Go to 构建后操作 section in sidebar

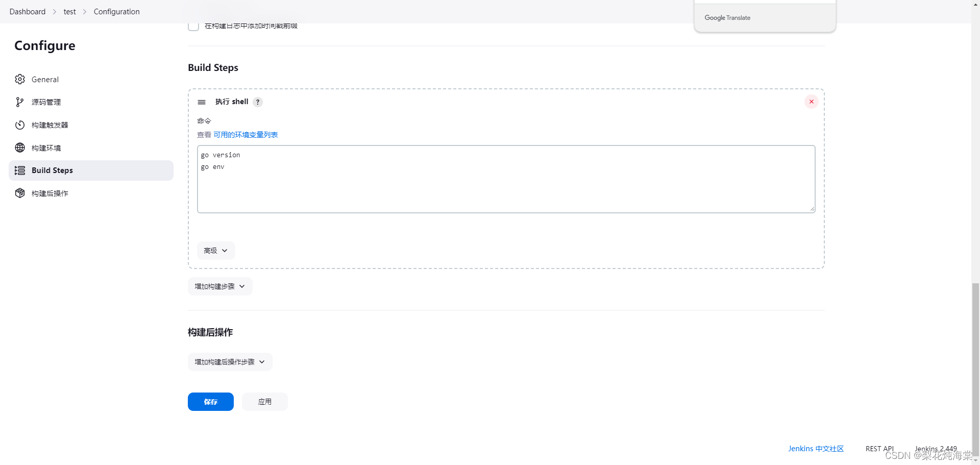91,193
